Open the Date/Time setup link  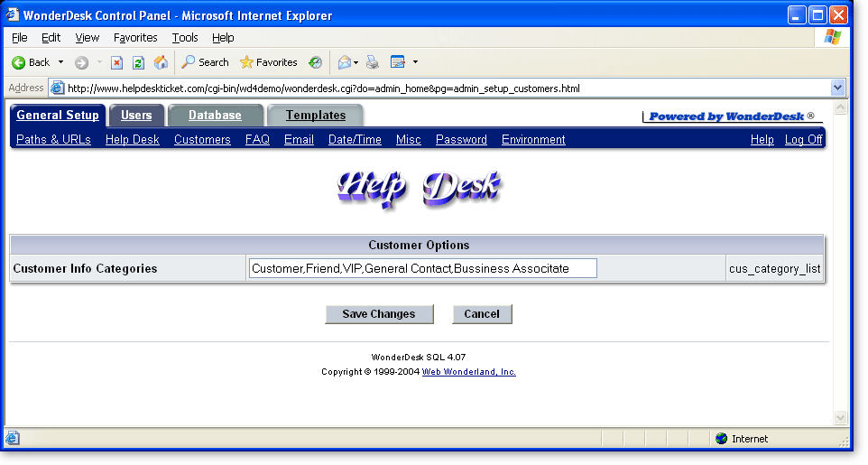click(355, 140)
